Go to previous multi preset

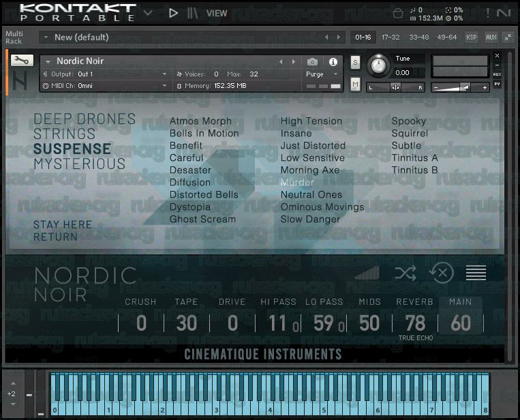point(326,37)
